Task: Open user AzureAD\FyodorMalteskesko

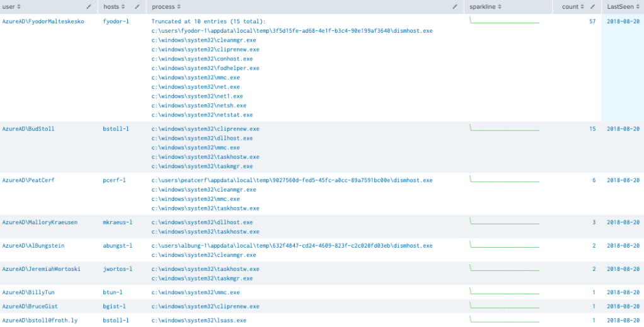Action: point(43,21)
